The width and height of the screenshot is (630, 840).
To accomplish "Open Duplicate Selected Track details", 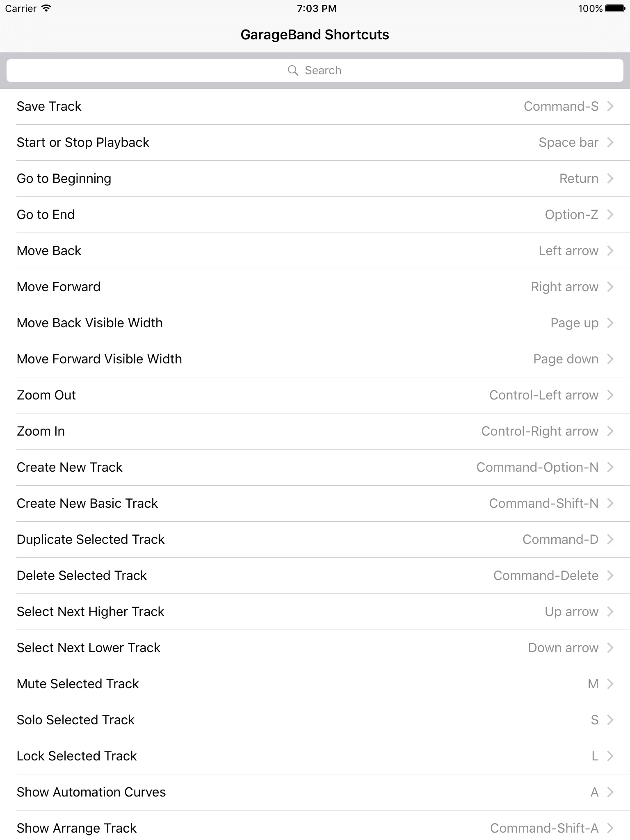I will tap(315, 540).
